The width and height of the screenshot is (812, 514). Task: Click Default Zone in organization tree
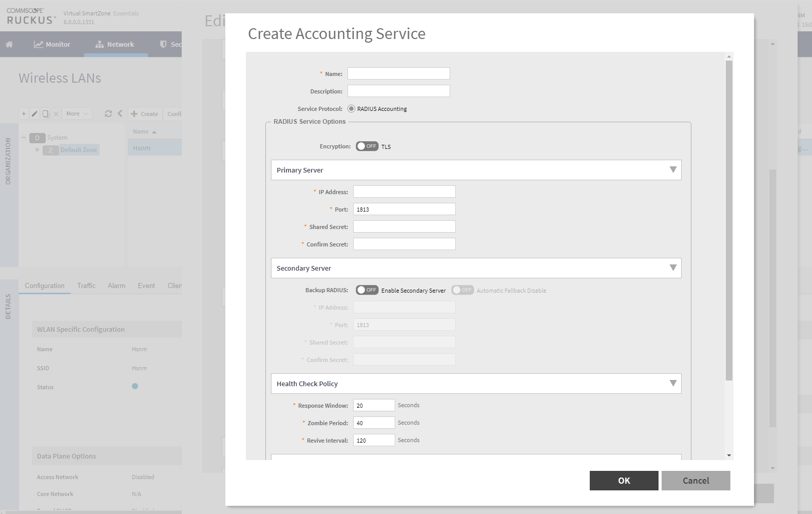pyautogui.click(x=79, y=150)
